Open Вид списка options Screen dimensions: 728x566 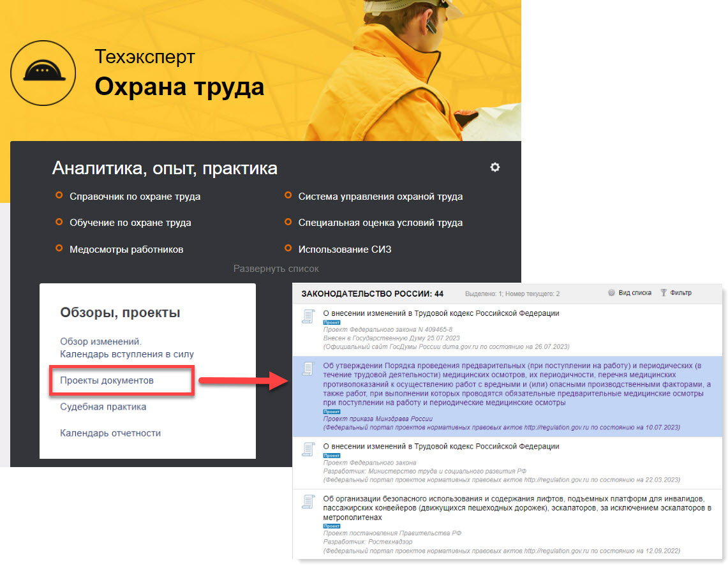tap(635, 293)
